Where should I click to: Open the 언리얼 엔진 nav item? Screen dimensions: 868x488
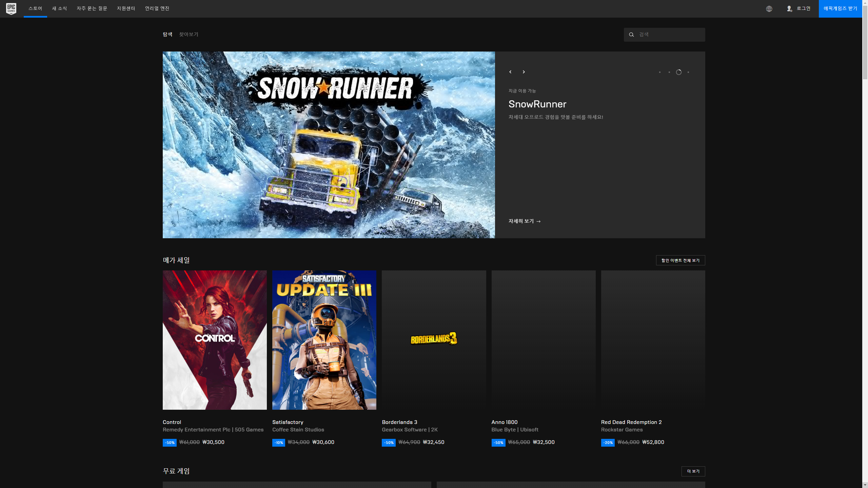(x=157, y=8)
